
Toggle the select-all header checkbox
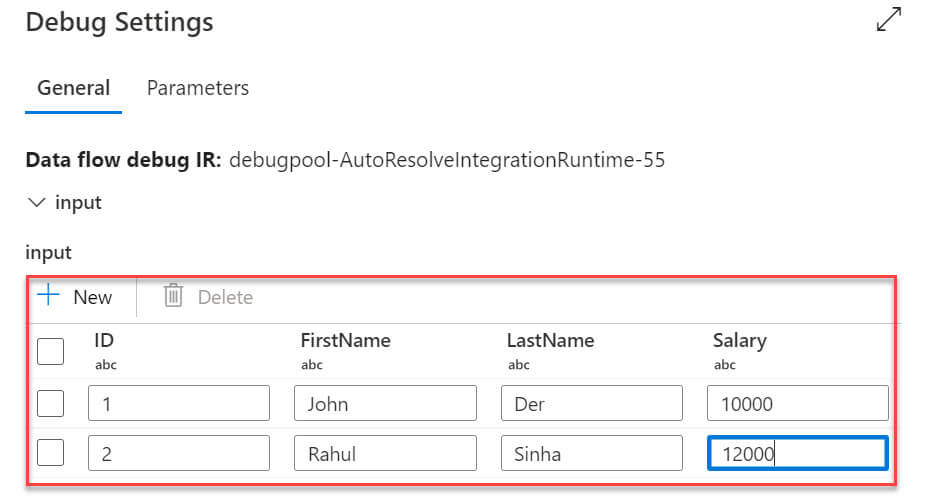click(x=50, y=351)
